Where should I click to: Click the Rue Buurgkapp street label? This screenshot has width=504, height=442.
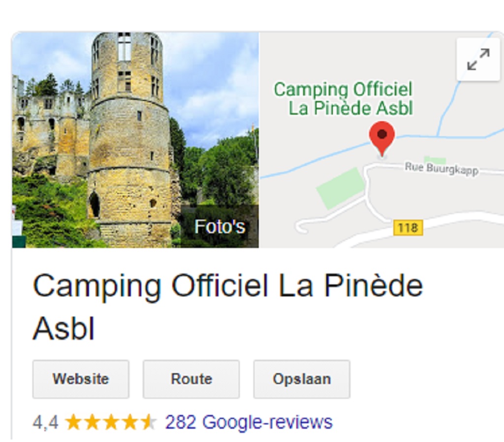(x=441, y=168)
